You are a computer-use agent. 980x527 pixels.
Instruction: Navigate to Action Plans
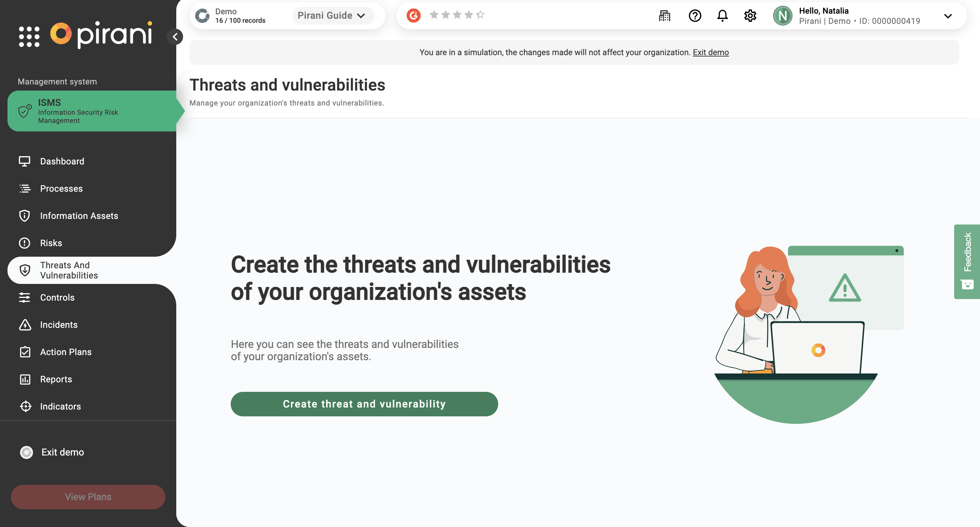pos(65,352)
